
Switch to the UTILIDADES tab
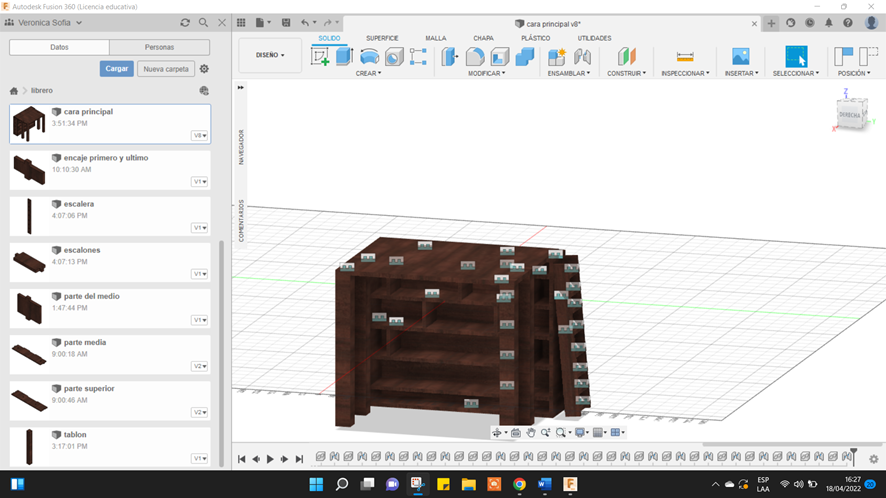coord(594,38)
